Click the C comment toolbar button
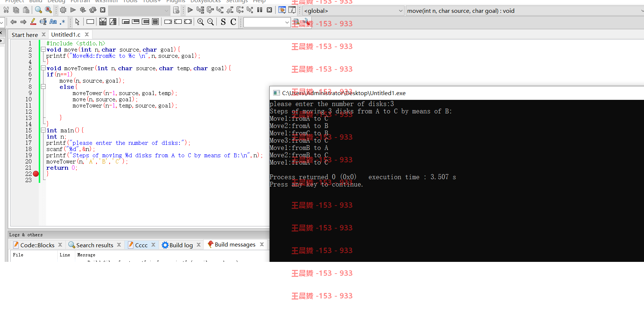 (x=233, y=22)
